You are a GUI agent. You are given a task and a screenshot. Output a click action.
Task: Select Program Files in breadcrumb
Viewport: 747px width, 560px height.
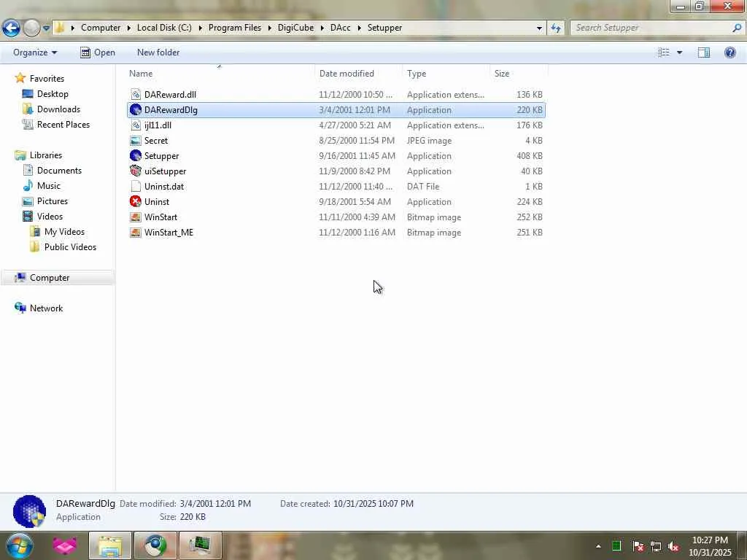(x=235, y=28)
